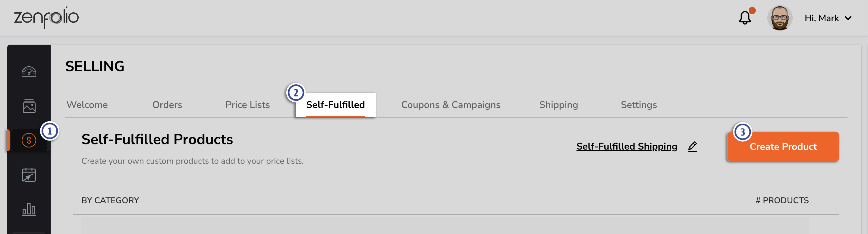Open the Coupons & Campaigns tab

(x=451, y=105)
